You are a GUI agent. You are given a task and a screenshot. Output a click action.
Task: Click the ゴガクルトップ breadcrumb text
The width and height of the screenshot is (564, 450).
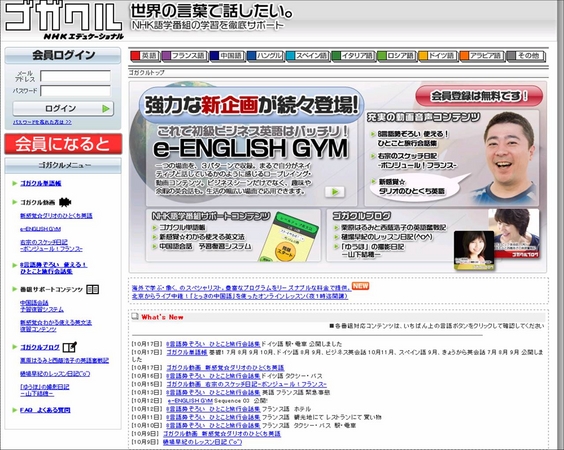point(147,73)
